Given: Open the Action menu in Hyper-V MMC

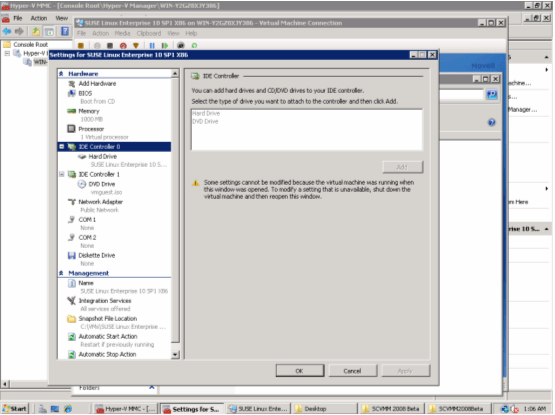Looking at the screenshot, I should (x=39, y=18).
